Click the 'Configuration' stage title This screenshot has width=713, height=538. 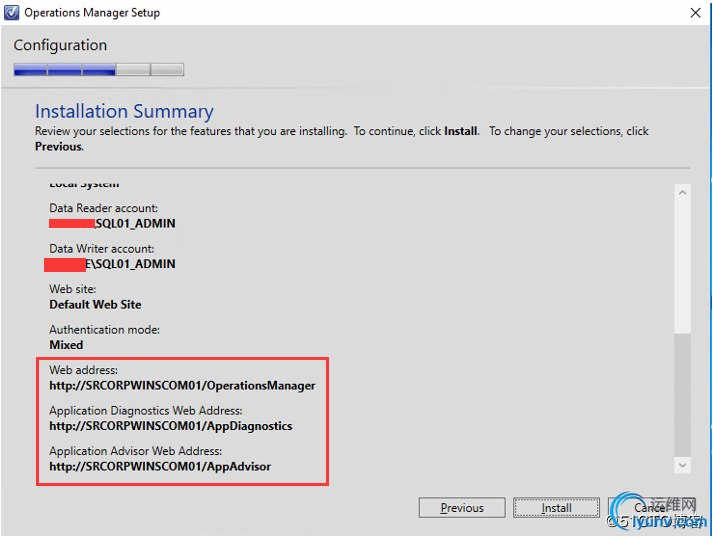(x=60, y=45)
